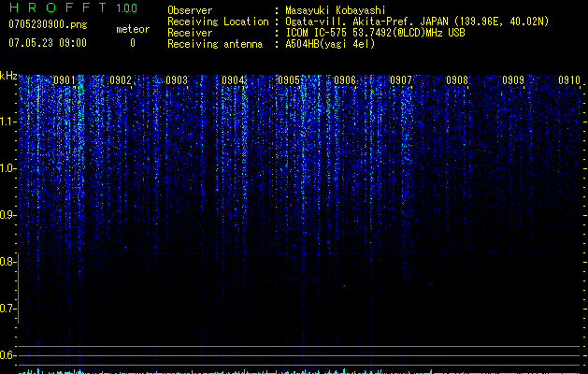Click the date 07.05.23 09:00

tap(48, 43)
